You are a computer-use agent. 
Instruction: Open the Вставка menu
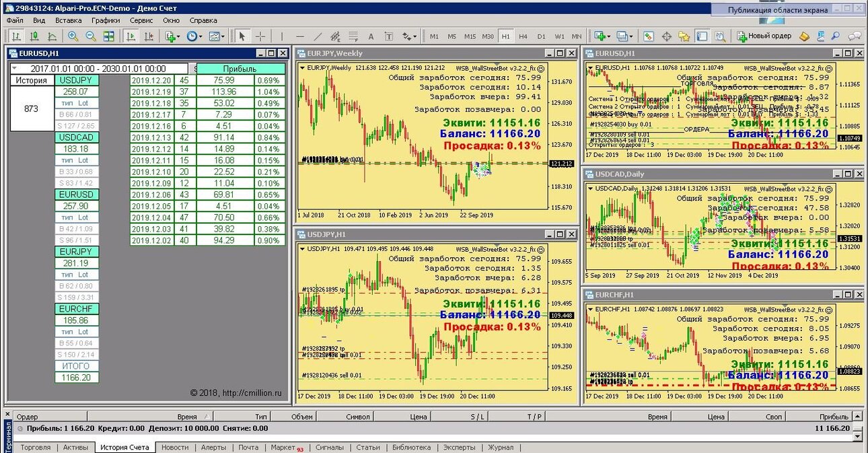pos(69,20)
